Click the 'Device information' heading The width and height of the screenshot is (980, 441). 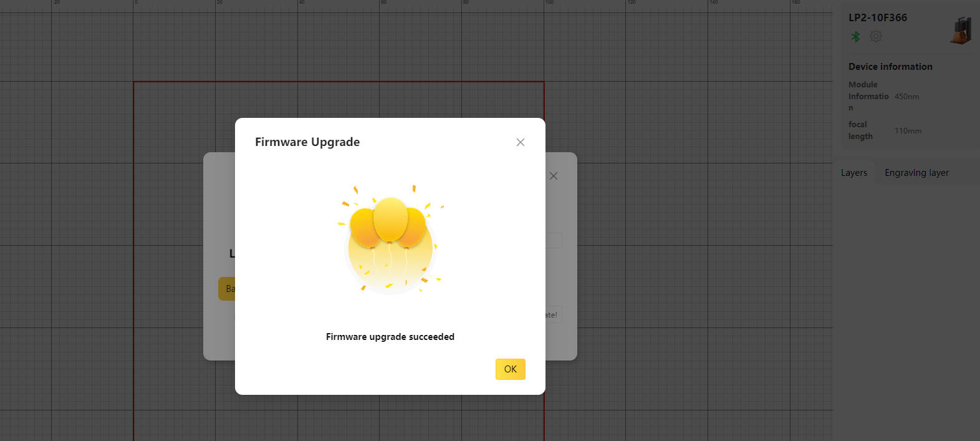click(x=890, y=67)
